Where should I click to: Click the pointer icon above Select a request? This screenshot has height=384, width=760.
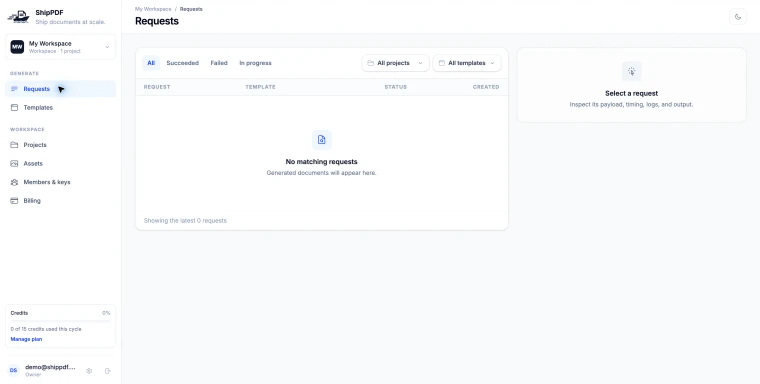632,71
